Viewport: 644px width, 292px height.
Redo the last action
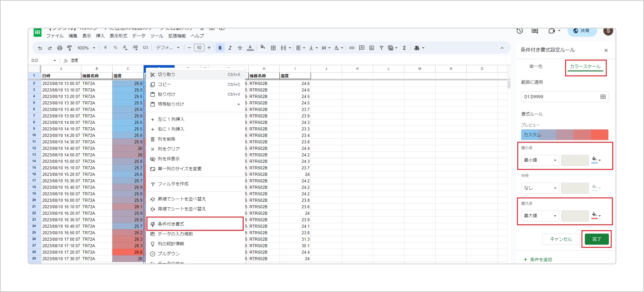tap(50, 48)
